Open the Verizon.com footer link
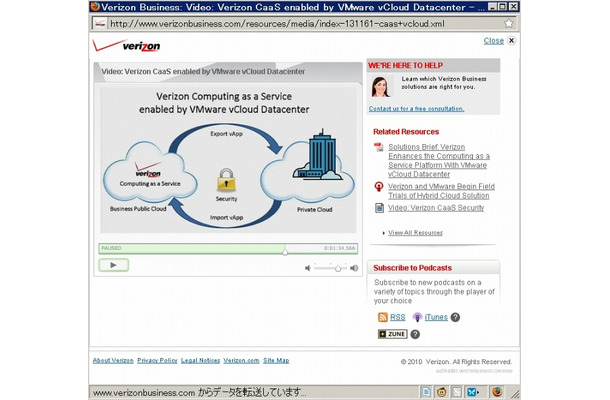 point(241,361)
